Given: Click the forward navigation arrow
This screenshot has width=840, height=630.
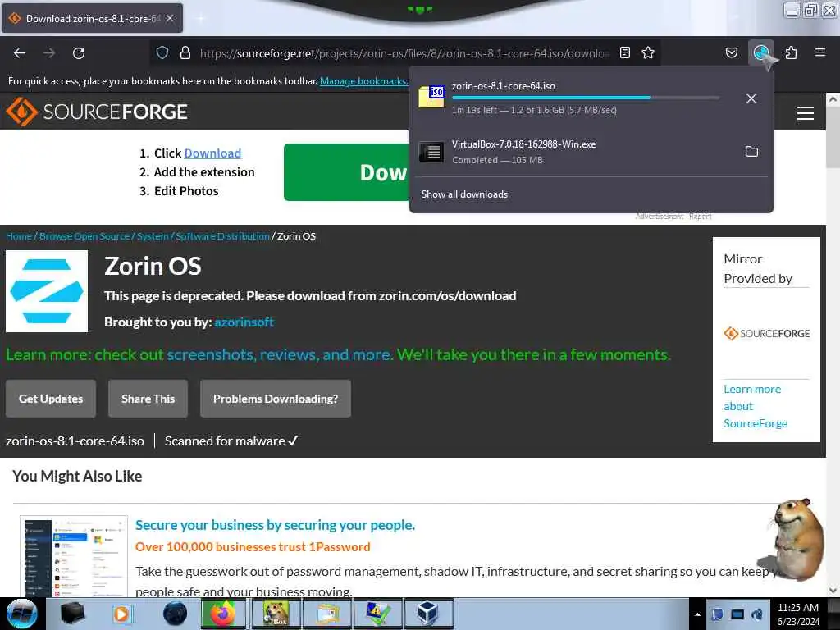Looking at the screenshot, I should click(48, 53).
